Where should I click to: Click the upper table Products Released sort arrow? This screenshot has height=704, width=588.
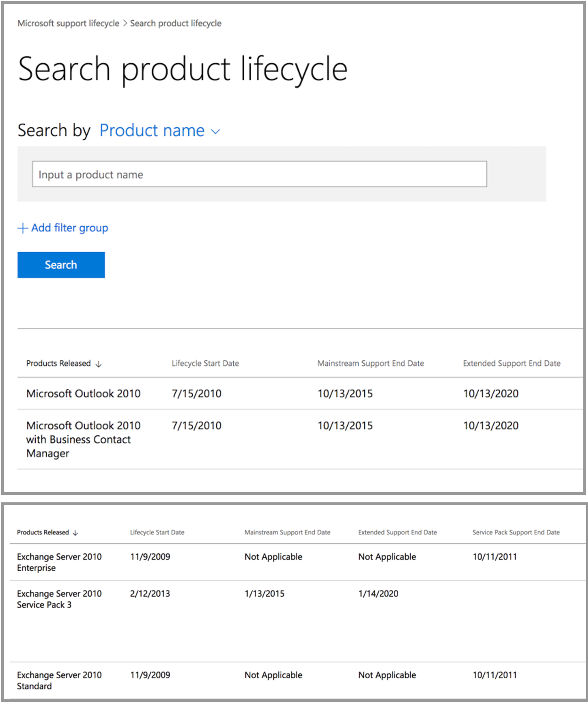coord(98,364)
